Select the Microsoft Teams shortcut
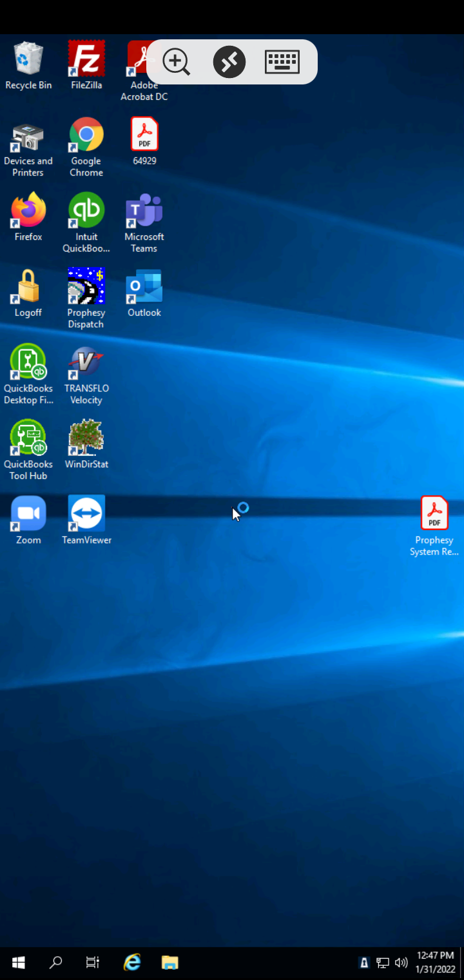The image size is (464, 980). 144,223
